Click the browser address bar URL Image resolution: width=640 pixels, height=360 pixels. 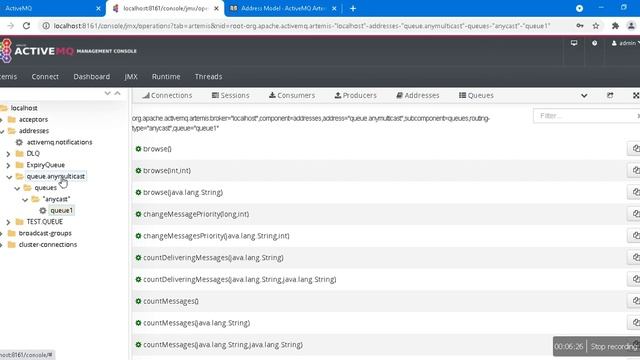pos(302,26)
